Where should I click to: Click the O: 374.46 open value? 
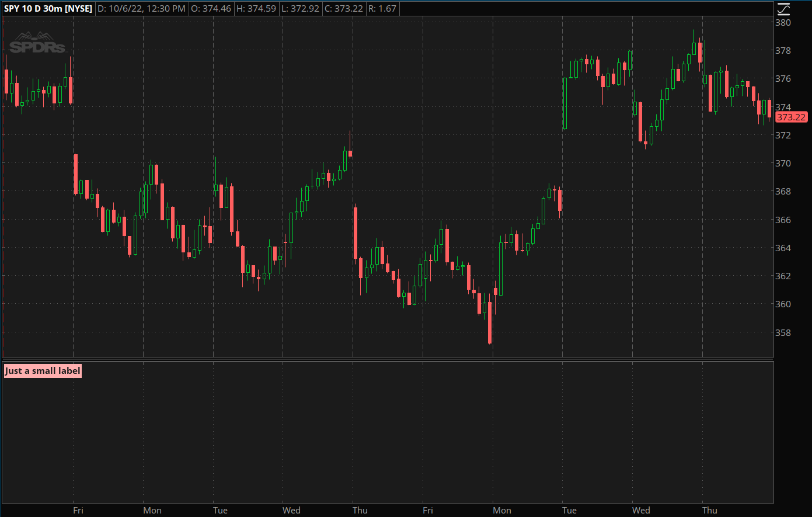[x=211, y=9]
